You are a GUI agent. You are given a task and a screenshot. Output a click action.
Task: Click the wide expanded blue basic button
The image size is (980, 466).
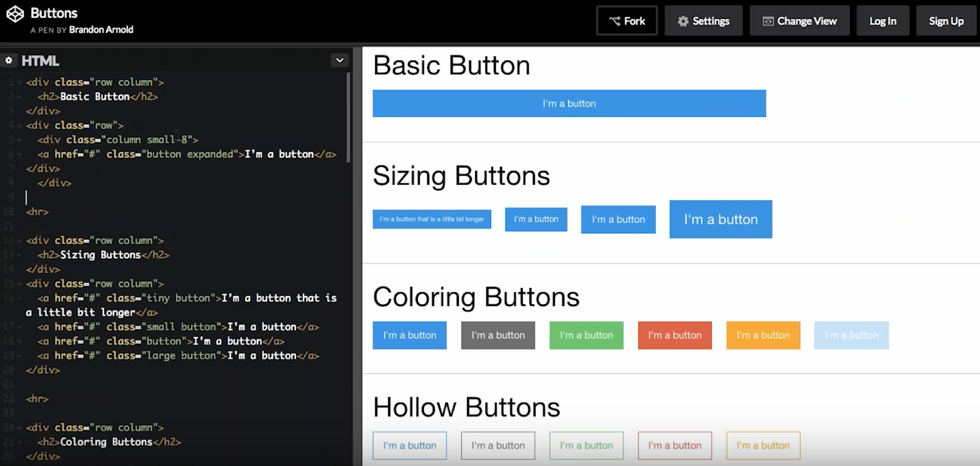[569, 104]
